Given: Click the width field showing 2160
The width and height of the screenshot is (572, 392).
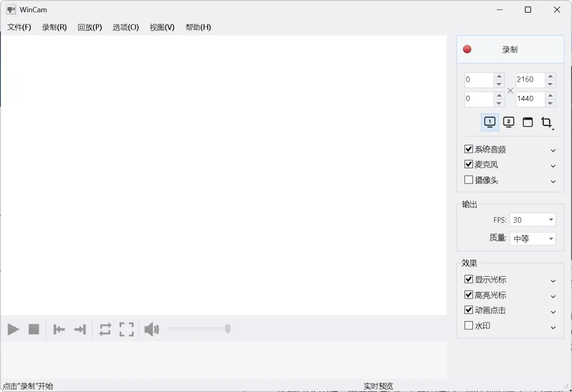Looking at the screenshot, I should pyautogui.click(x=530, y=80).
